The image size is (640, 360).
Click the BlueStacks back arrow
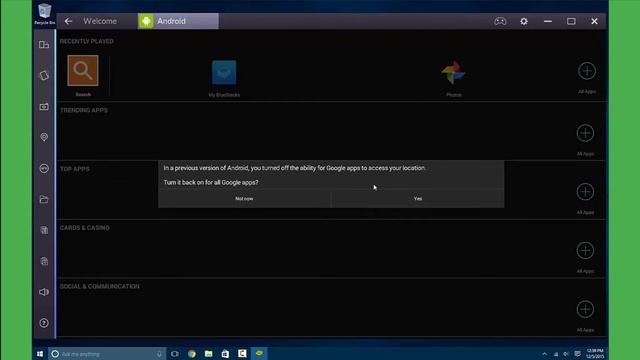68,21
